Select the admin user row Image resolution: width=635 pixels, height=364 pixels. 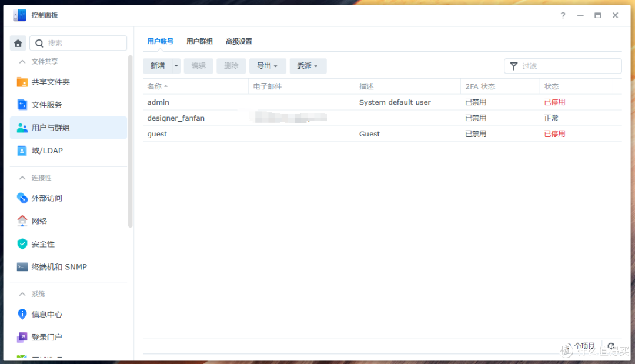[x=382, y=102]
